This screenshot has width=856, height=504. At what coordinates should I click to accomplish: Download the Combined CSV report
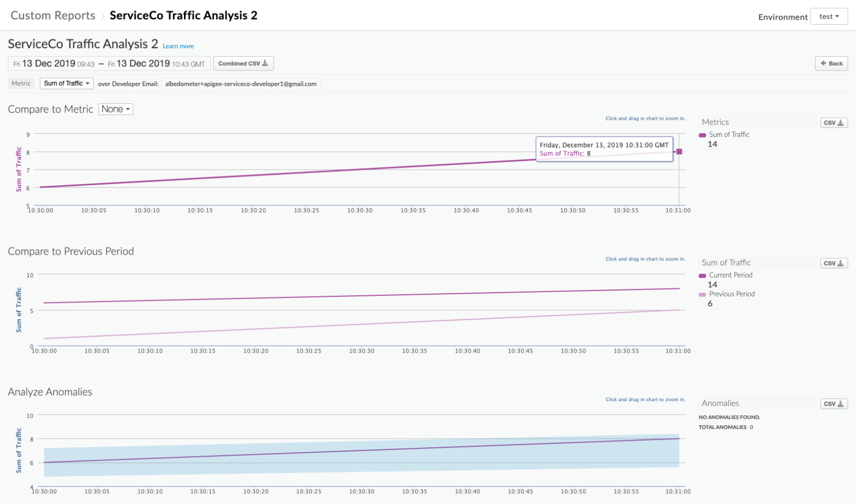pyautogui.click(x=243, y=63)
